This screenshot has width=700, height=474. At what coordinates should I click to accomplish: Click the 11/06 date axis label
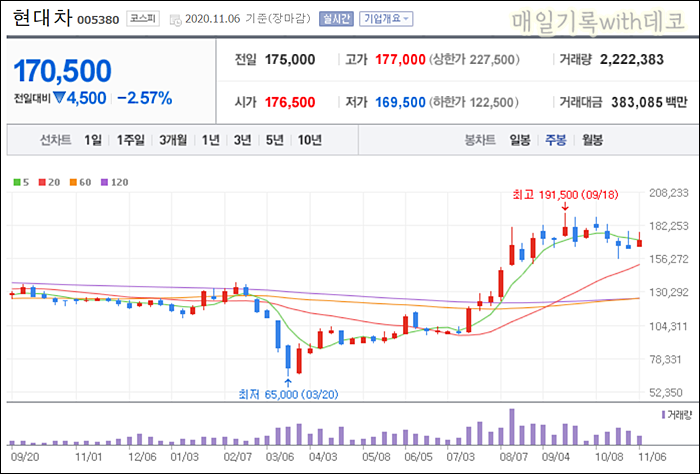click(x=652, y=457)
